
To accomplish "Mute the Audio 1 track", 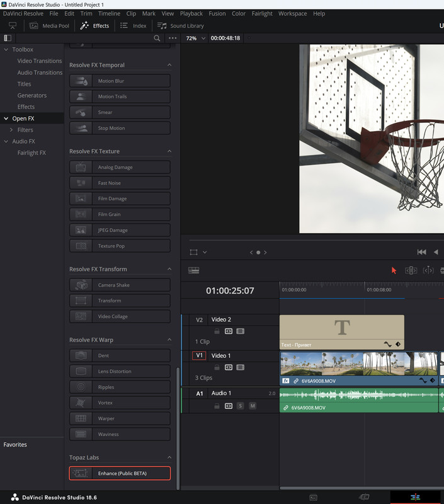I will click(x=253, y=406).
